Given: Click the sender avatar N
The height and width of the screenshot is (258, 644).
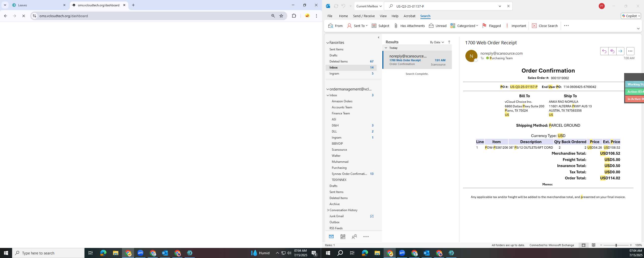Looking at the screenshot, I should click(471, 56).
